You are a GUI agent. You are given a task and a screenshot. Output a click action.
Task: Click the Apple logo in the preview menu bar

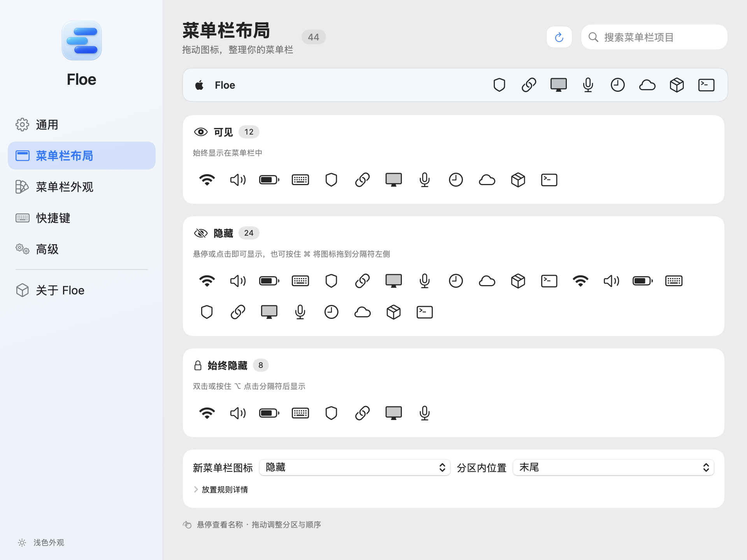click(x=200, y=85)
